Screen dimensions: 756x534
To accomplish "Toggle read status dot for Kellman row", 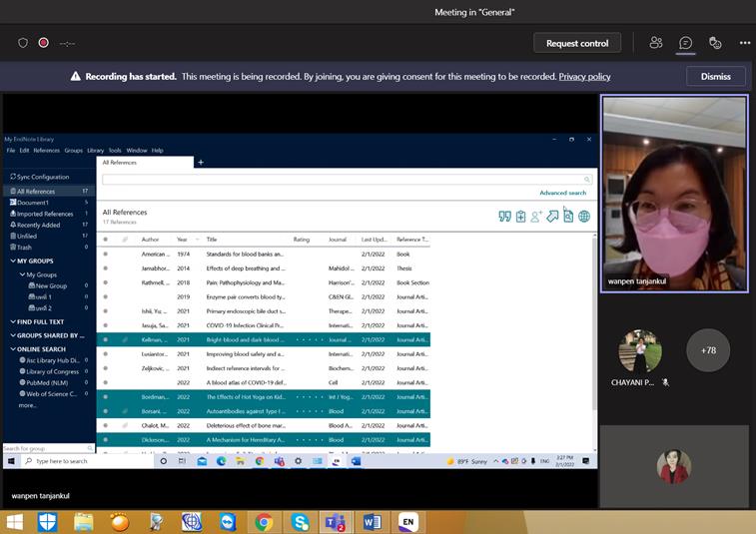I will click(x=106, y=339).
